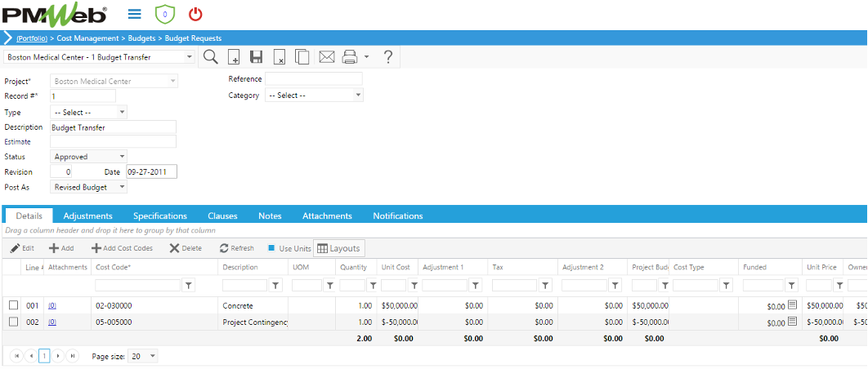
Task: Go to the last page of grid
Action: coord(72,356)
